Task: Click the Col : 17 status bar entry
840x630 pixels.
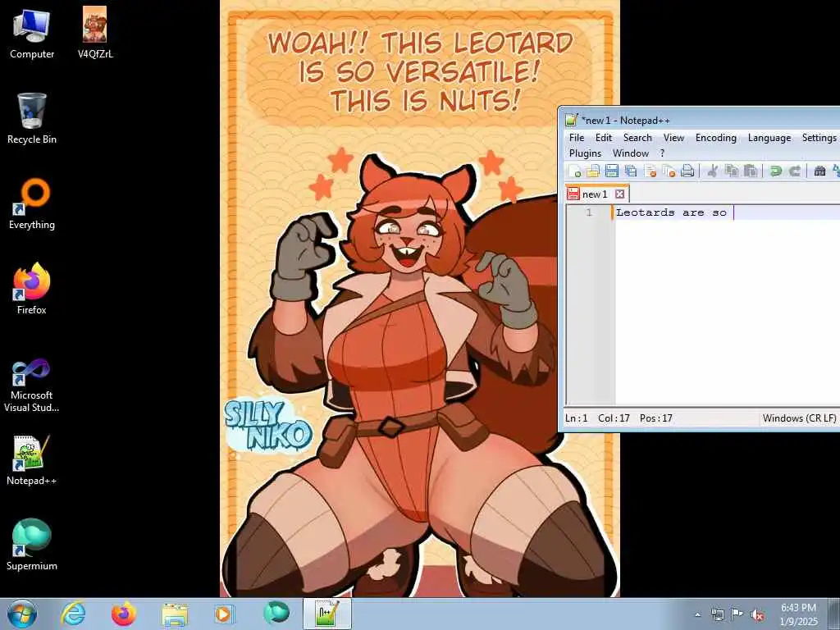Action: 614,418
